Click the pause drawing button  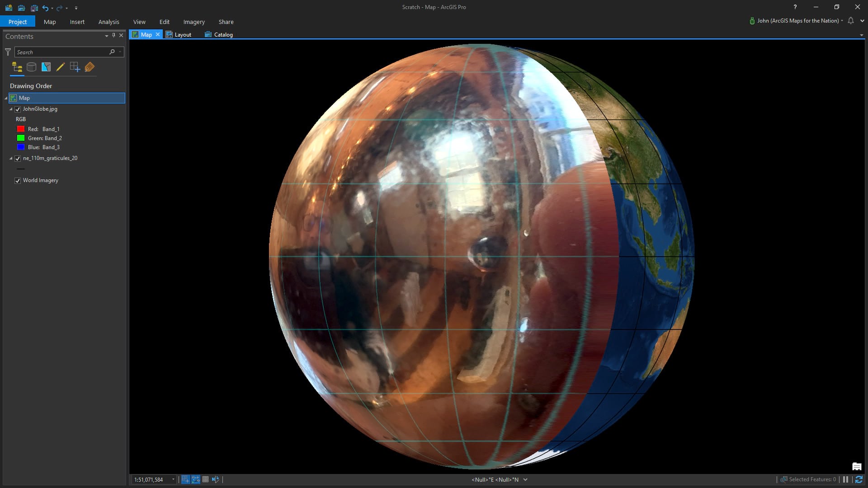pyautogui.click(x=845, y=479)
